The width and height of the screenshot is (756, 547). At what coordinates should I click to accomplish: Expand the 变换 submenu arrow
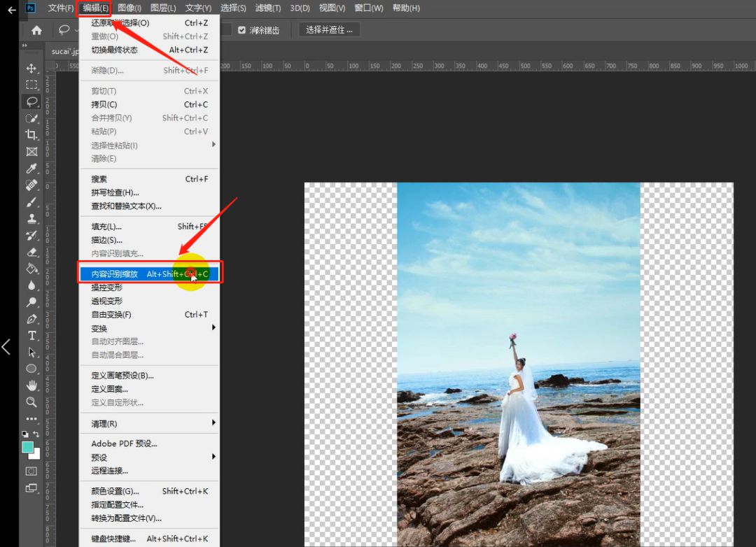[x=213, y=328]
